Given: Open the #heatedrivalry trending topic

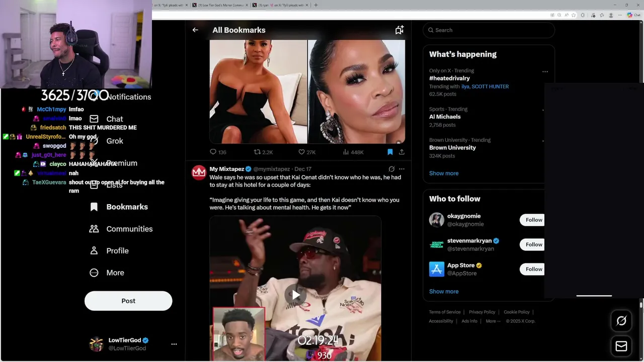Looking at the screenshot, I should point(449,78).
